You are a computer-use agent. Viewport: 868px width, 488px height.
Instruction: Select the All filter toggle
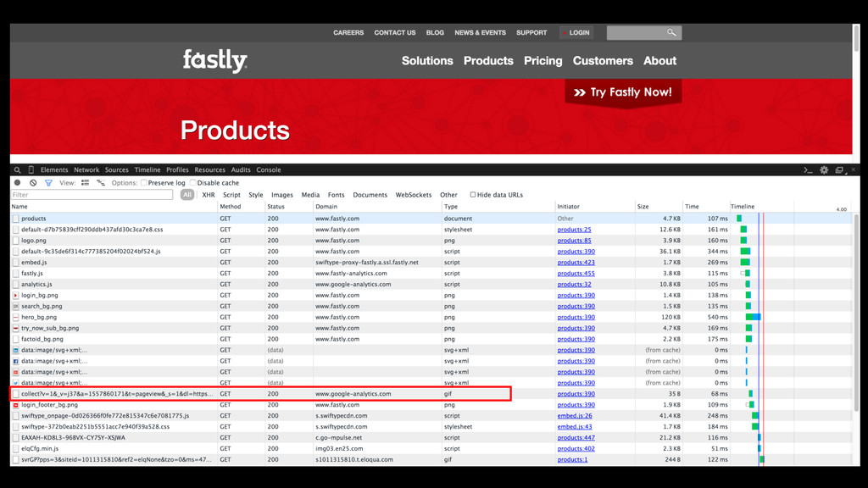(x=187, y=195)
